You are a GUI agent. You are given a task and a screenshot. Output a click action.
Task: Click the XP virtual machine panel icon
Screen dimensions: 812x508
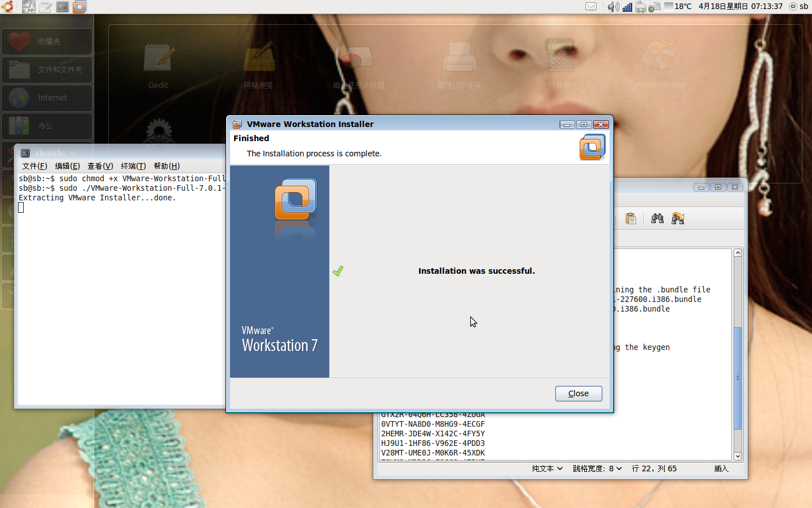[x=29, y=7]
